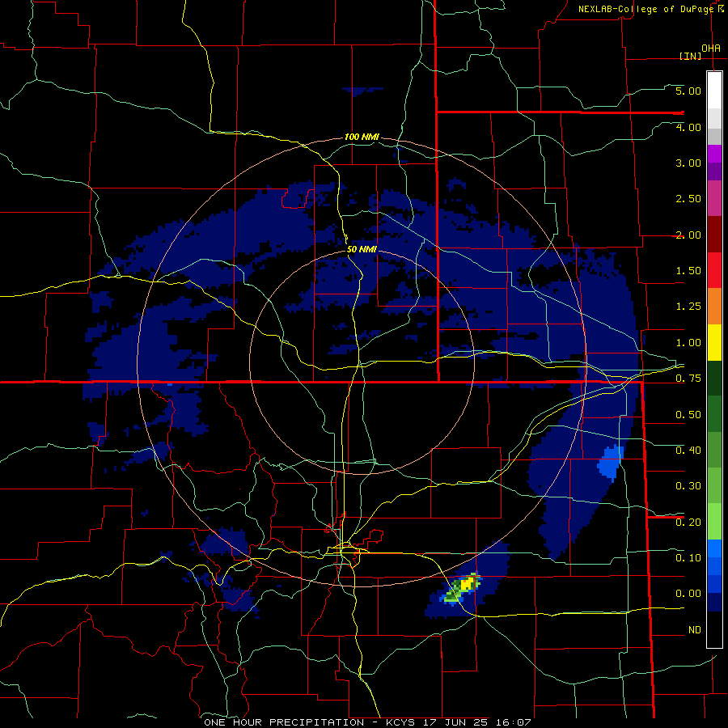728x728 pixels.
Task: Click the "0.30" legend value
Action: [x=688, y=486]
